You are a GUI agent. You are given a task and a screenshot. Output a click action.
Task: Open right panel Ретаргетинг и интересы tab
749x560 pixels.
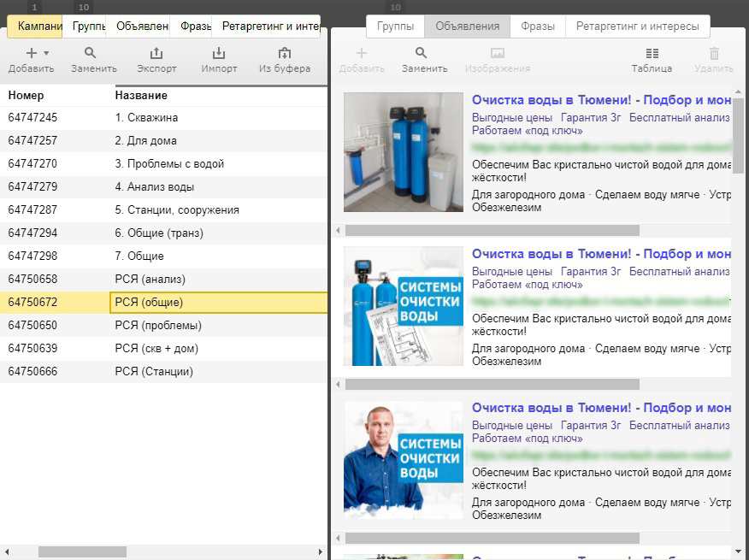pos(638,27)
